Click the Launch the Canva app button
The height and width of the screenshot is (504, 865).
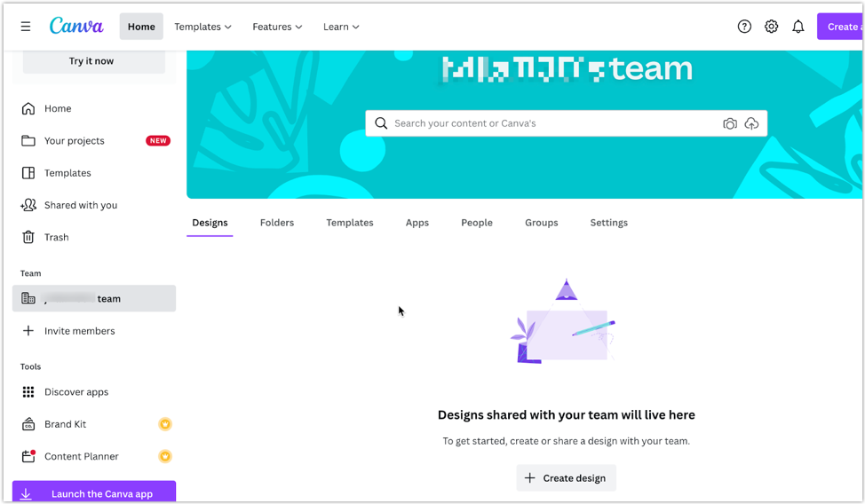click(x=94, y=492)
